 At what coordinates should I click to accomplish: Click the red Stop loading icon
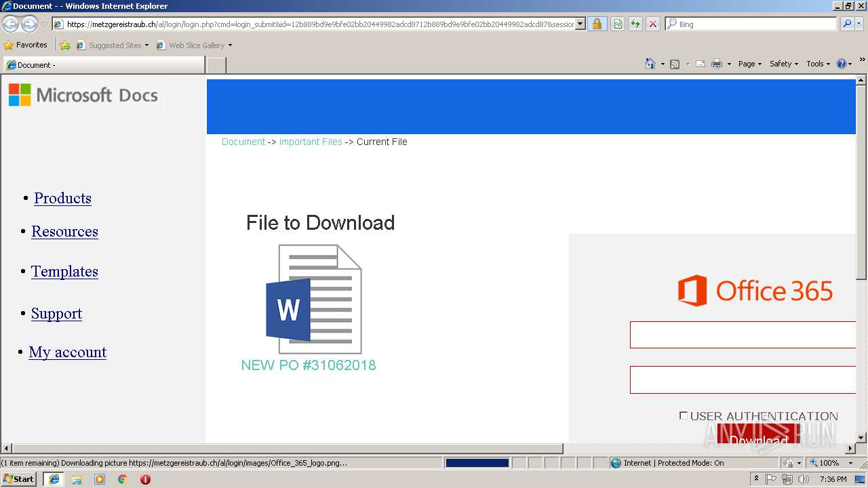pos(652,24)
